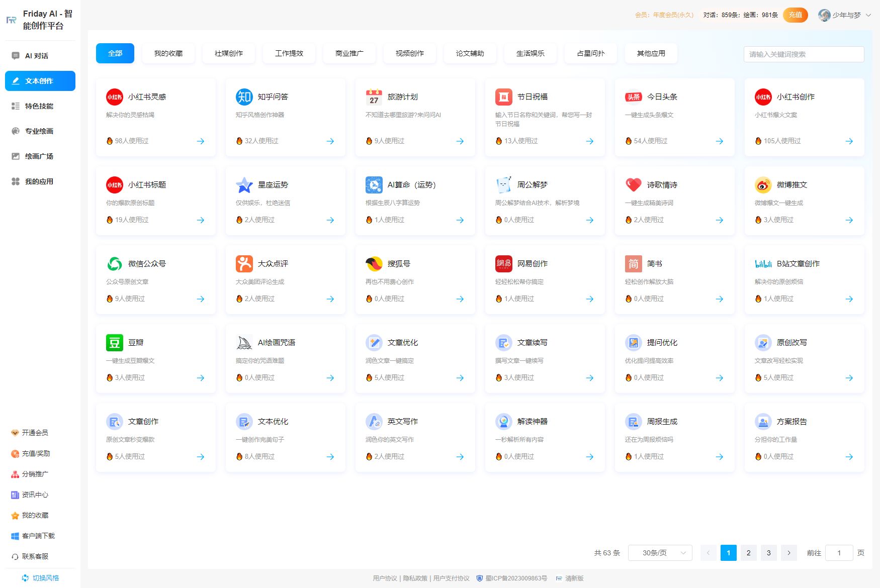This screenshot has width=880, height=588.
Task: Open the 大众点评 icon
Action: pos(244,264)
